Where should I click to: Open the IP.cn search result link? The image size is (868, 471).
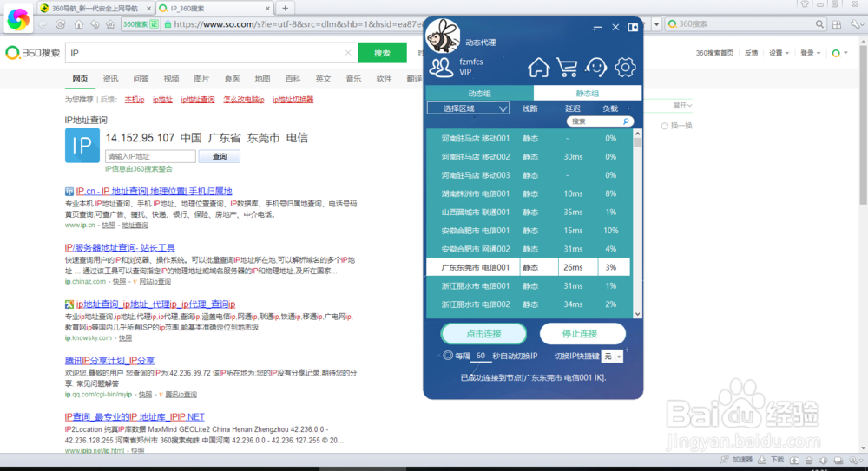(x=154, y=191)
